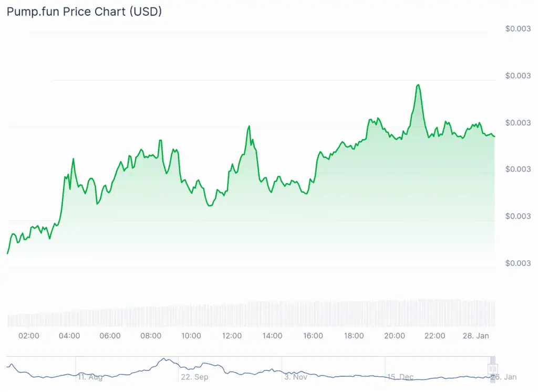This screenshot has width=538, height=392.
Task: Choose the 16:00 time axis label
Action: coord(313,336)
